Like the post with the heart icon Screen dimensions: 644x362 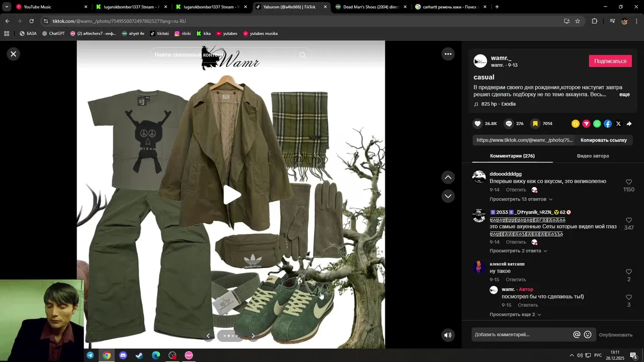[478, 124]
